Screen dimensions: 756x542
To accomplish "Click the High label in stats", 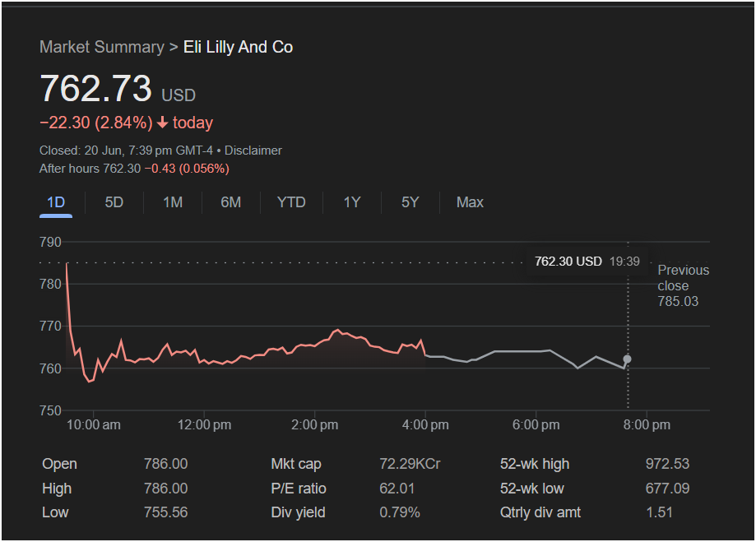I will tap(57, 489).
